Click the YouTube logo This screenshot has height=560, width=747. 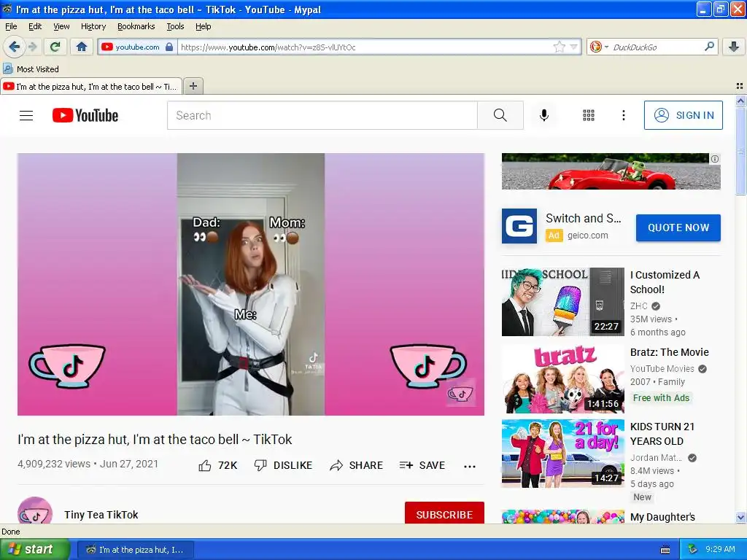point(85,115)
